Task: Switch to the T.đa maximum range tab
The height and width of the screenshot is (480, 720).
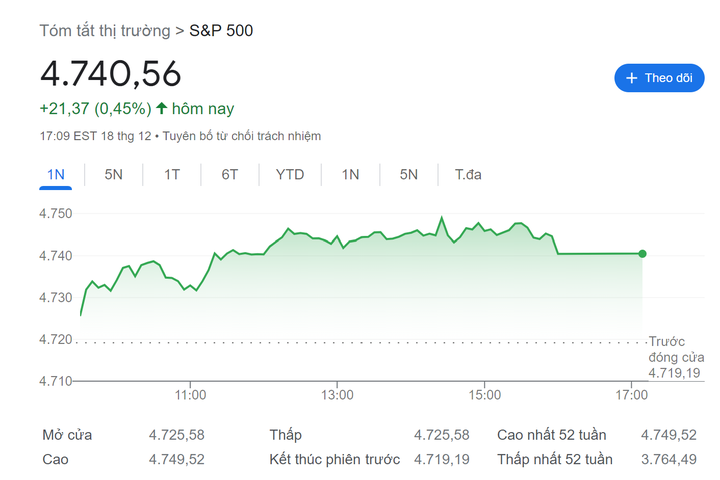Action: (468, 175)
